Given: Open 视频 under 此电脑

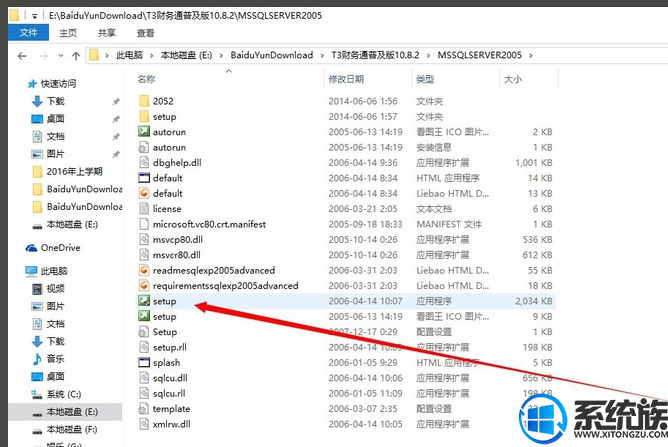Looking at the screenshot, I should (55, 288).
